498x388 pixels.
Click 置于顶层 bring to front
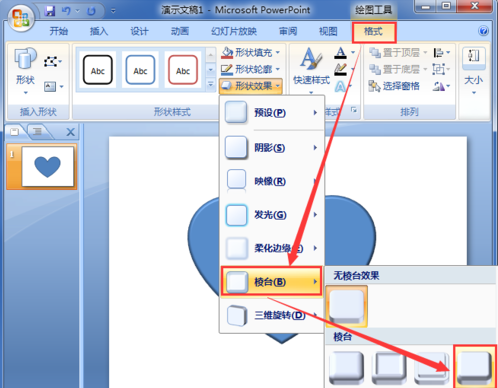(398, 52)
